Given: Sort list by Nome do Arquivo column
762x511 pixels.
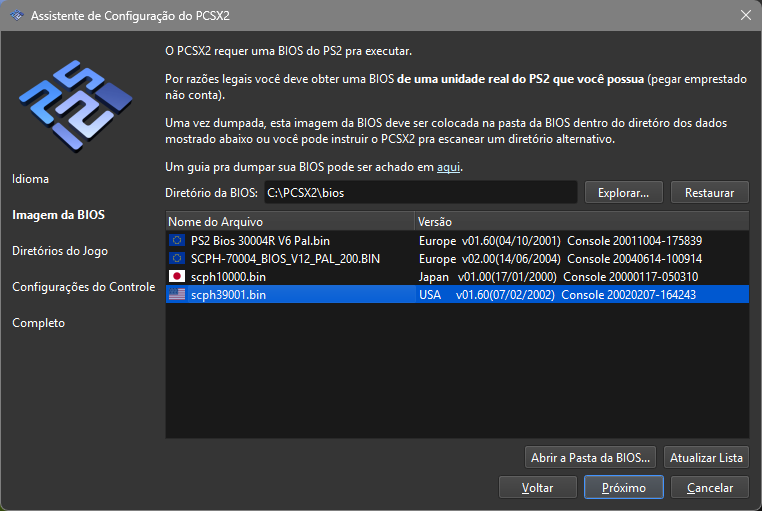Looking at the screenshot, I should [x=289, y=220].
